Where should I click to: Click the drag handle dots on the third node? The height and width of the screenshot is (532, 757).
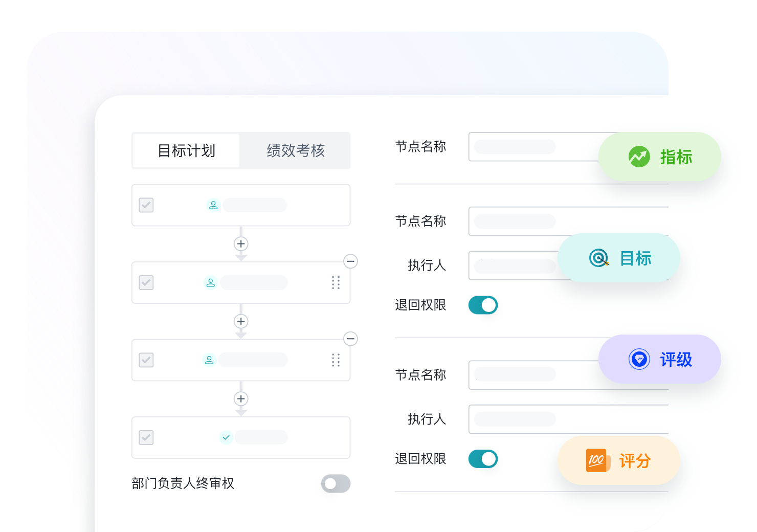tap(336, 360)
